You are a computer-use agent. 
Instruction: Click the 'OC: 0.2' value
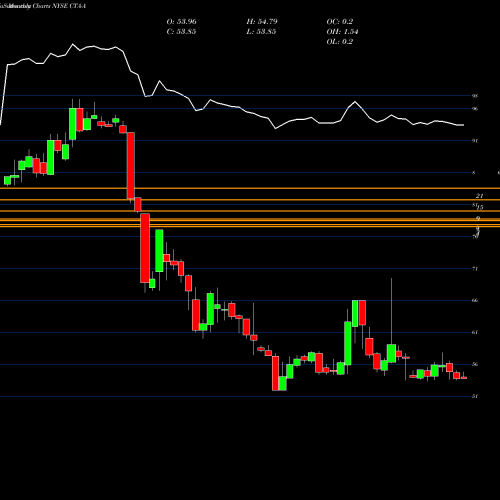(x=339, y=22)
